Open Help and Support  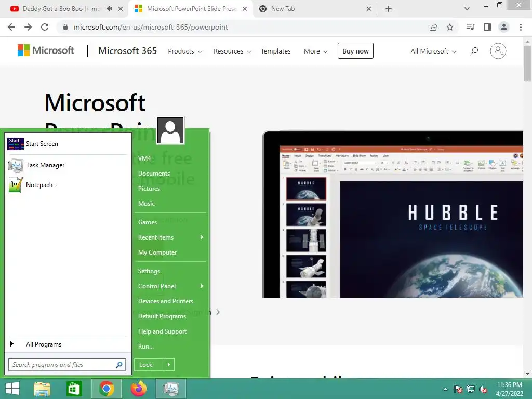162,331
